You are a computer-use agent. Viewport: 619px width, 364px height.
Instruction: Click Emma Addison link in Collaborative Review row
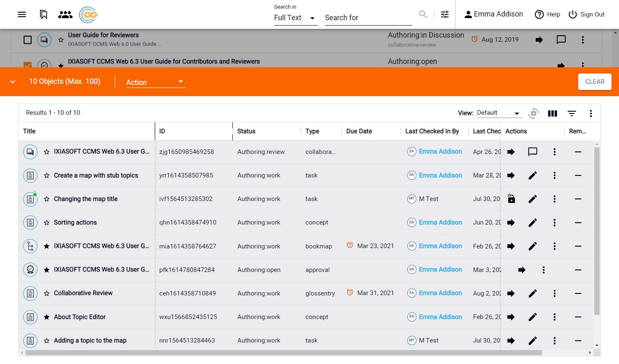(x=440, y=293)
